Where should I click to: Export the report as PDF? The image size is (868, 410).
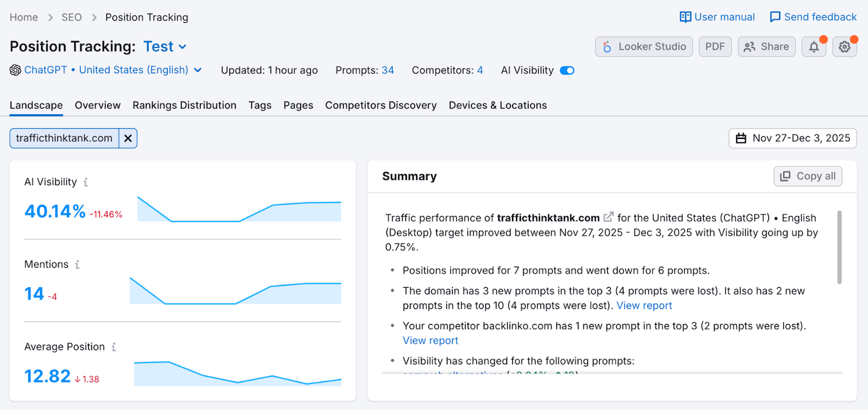pos(715,46)
